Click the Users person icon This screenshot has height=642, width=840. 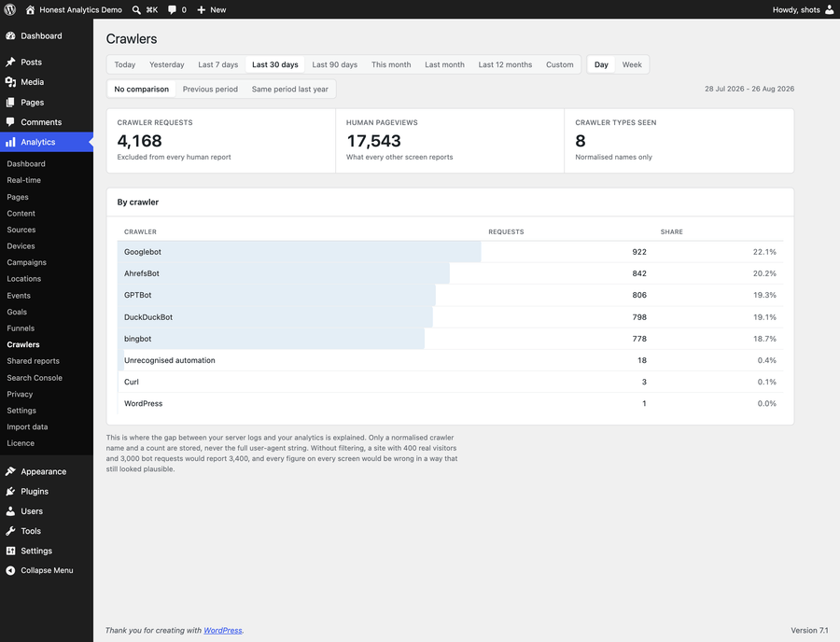click(x=10, y=510)
